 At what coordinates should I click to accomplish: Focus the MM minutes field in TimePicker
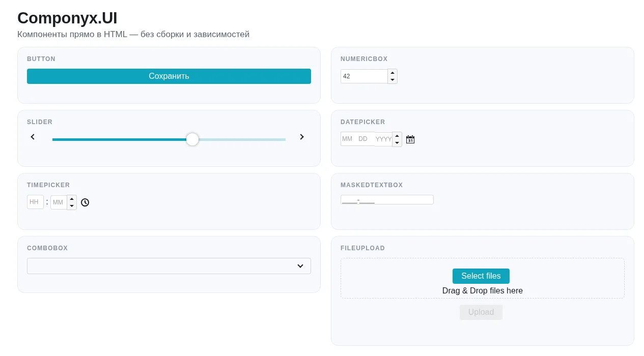pos(59,202)
